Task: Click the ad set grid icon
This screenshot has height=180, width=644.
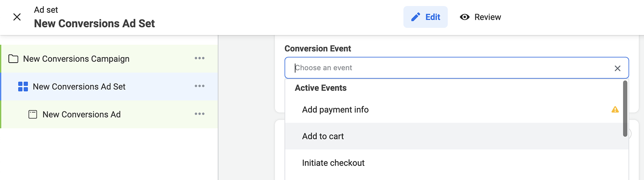Action: pyautogui.click(x=23, y=86)
